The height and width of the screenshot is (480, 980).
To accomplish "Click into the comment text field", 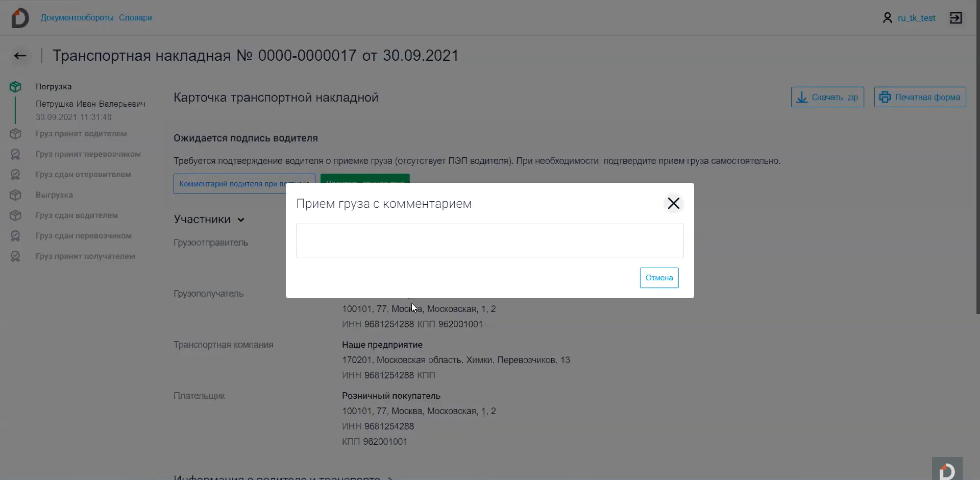I will [489, 241].
